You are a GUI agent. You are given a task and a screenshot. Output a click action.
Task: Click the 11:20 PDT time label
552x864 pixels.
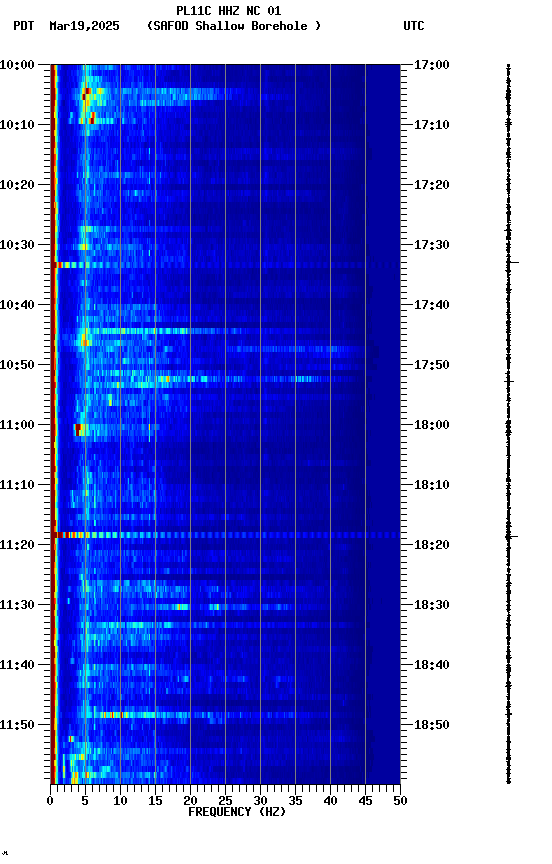(17, 545)
